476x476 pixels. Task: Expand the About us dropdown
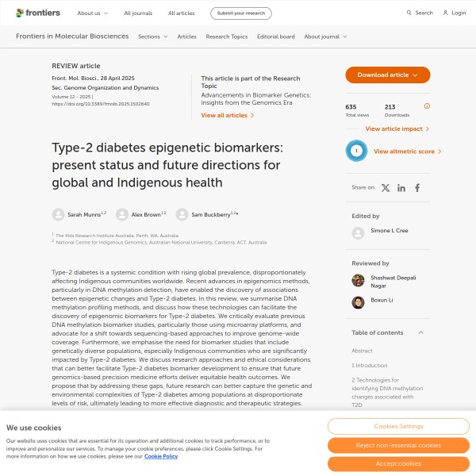(x=93, y=13)
